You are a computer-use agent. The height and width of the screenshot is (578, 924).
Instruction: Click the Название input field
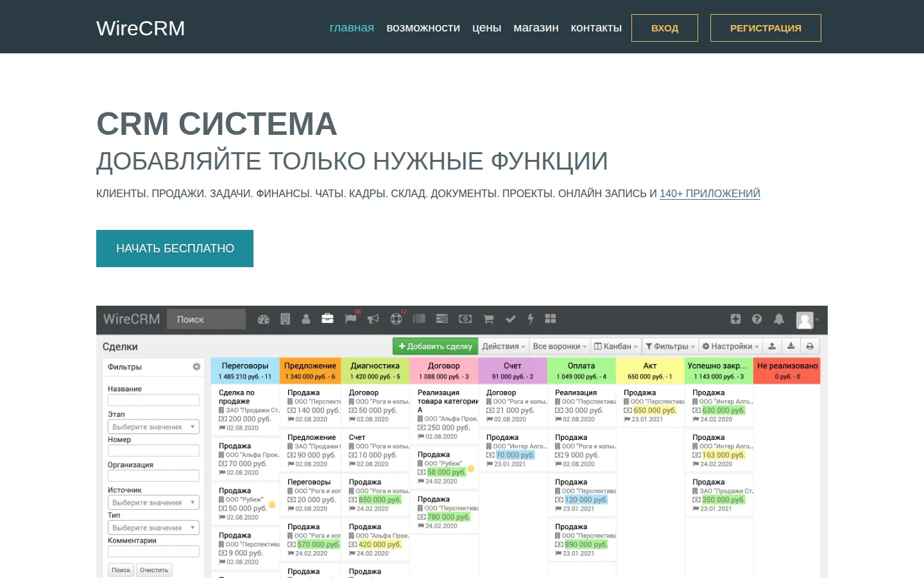coord(153,400)
